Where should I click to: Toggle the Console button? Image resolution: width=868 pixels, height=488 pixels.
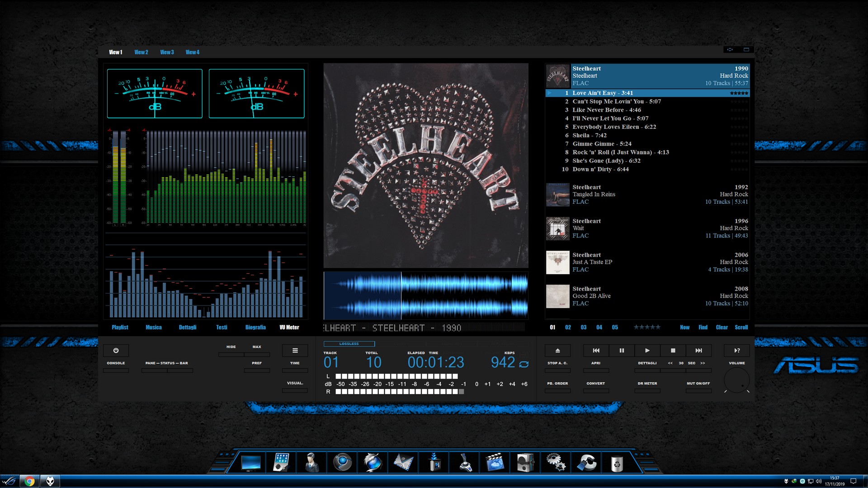(x=116, y=371)
